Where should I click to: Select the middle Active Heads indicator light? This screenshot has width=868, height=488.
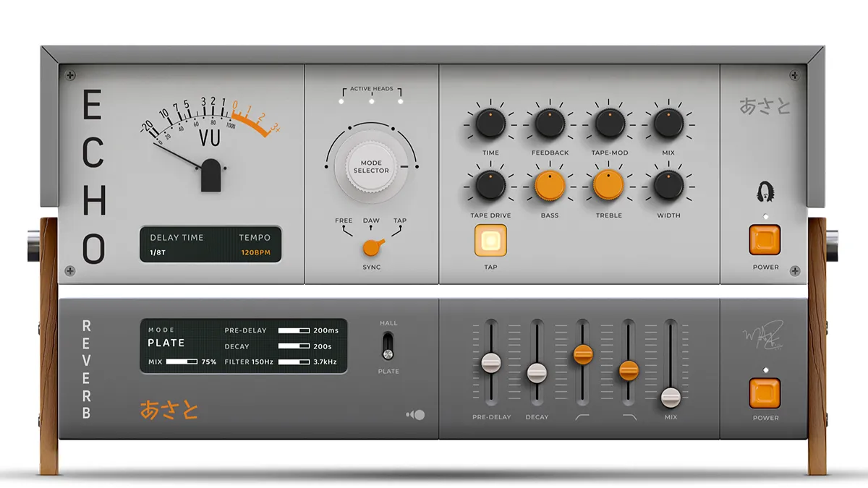(371, 102)
